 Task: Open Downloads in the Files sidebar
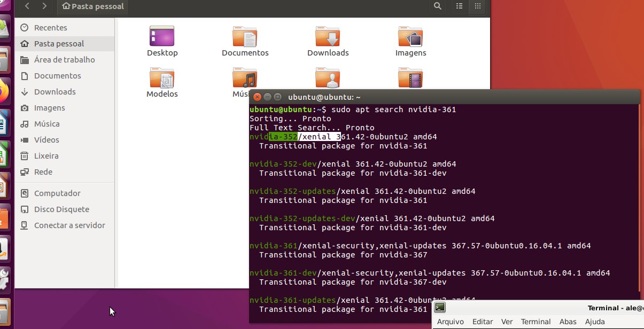65,92
